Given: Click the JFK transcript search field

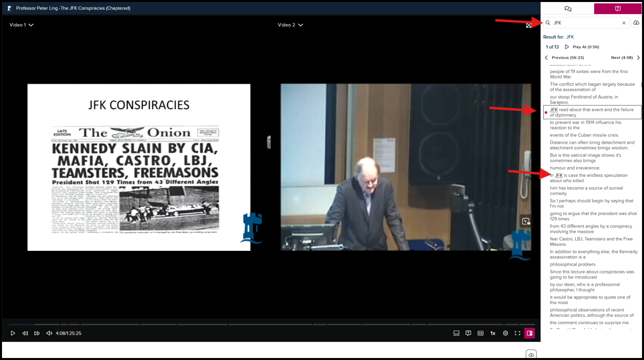Looking at the screenshot, I should coord(586,23).
